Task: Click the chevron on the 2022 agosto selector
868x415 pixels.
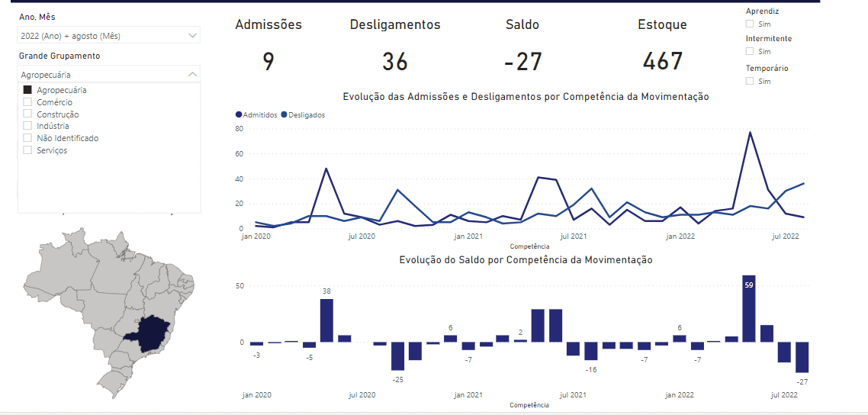Action: pyautogui.click(x=191, y=35)
